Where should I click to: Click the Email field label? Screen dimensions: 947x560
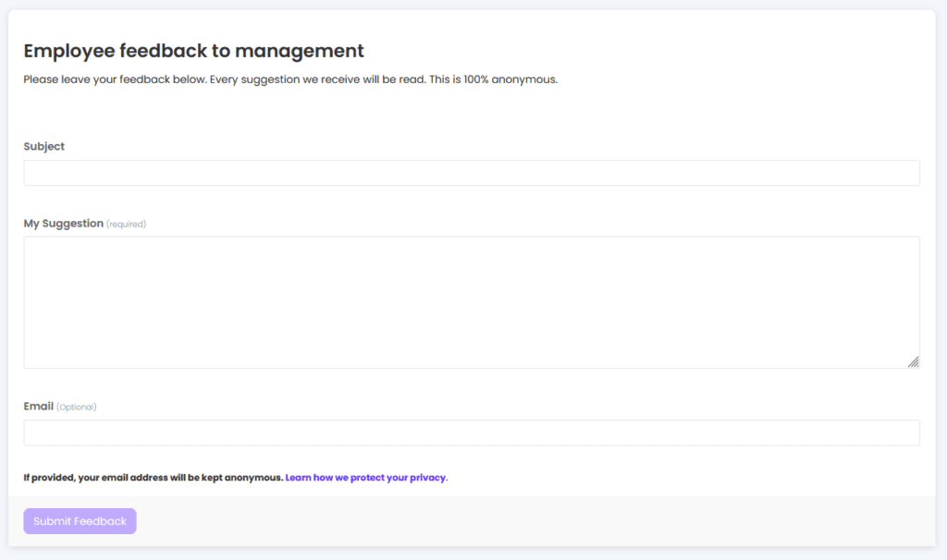(38, 406)
